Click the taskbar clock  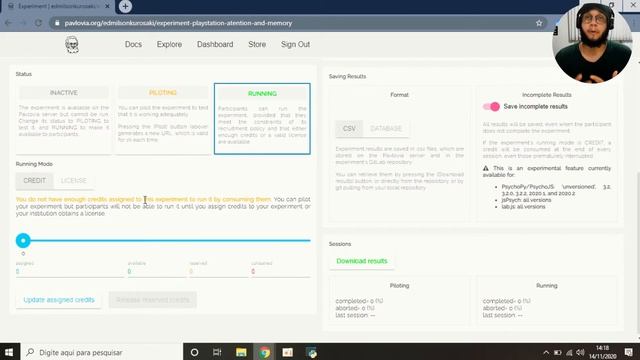point(602,352)
